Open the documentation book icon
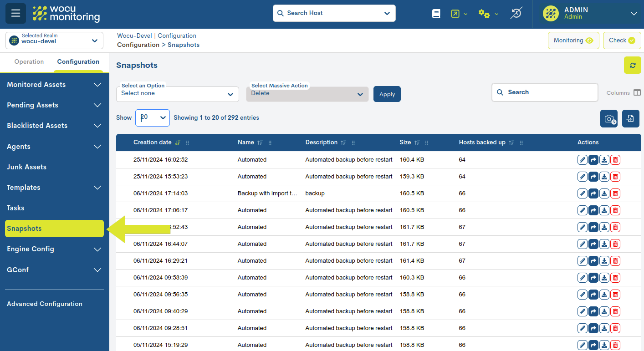This screenshot has height=351, width=644. pyautogui.click(x=436, y=14)
